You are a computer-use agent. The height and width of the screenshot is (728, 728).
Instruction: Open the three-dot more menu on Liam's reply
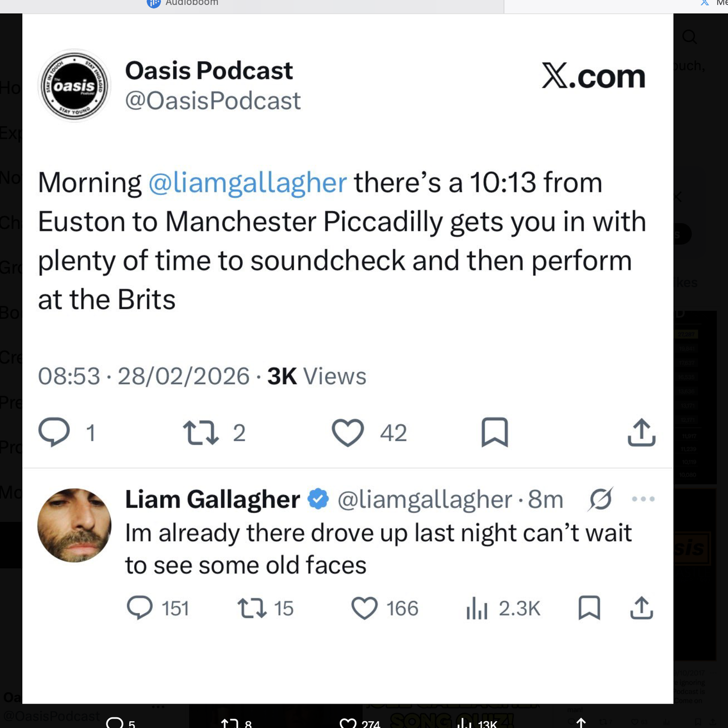[643, 499]
